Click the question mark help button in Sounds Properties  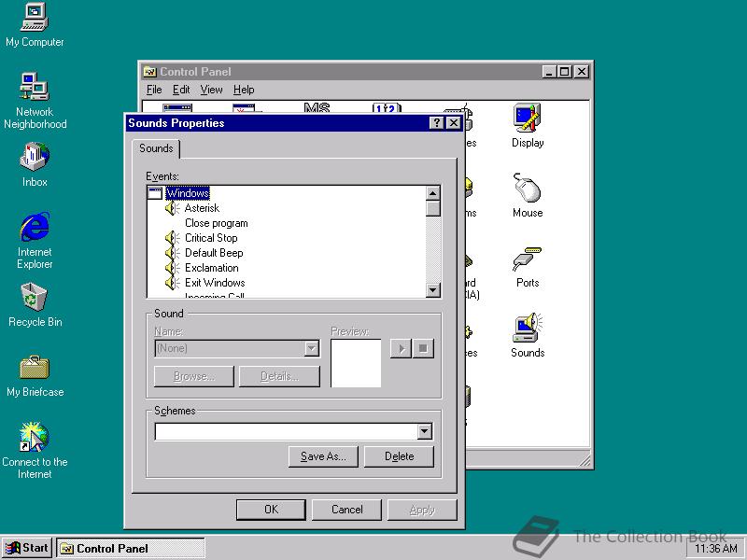(436, 123)
